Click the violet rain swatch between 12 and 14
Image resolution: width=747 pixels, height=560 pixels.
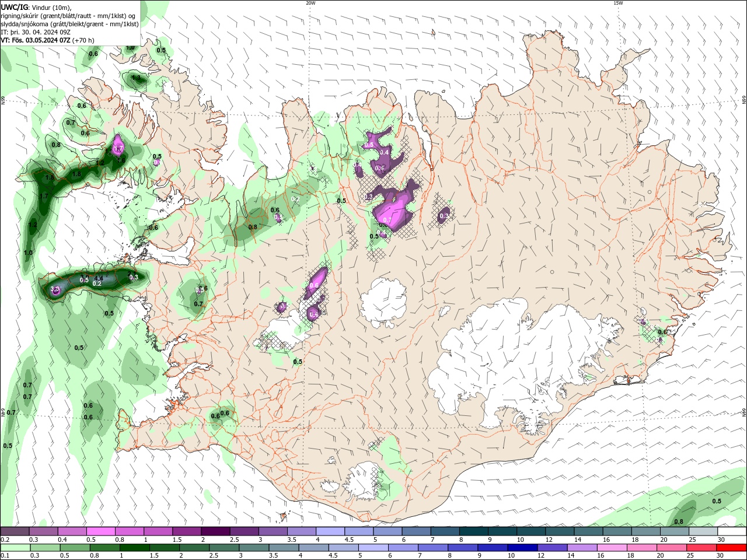[552, 548]
